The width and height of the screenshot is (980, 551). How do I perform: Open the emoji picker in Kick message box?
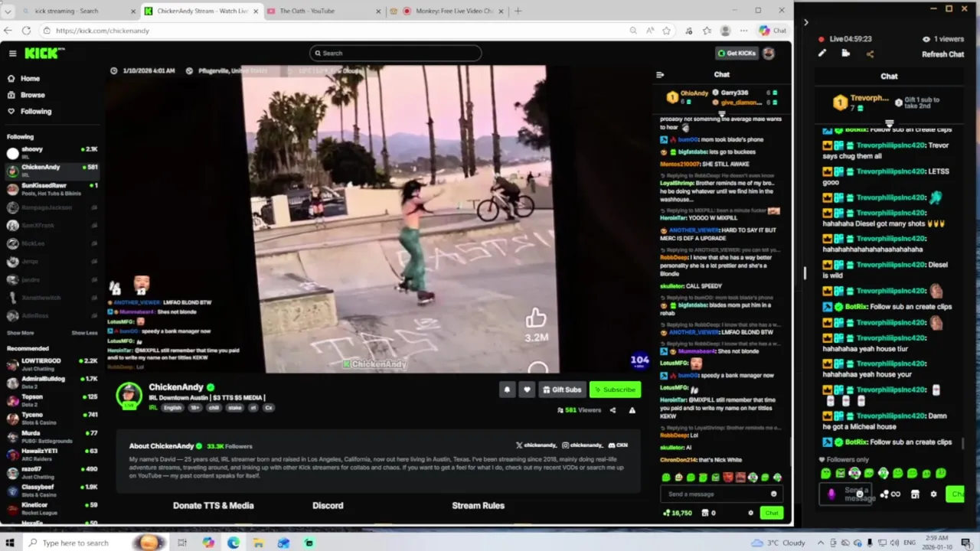pyautogui.click(x=773, y=494)
